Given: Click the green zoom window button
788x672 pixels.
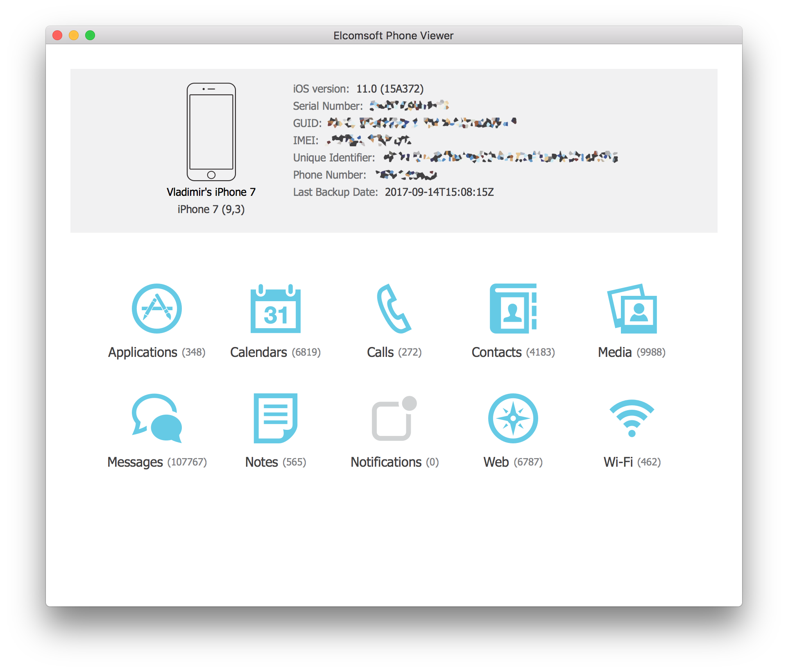Looking at the screenshot, I should pos(90,36).
